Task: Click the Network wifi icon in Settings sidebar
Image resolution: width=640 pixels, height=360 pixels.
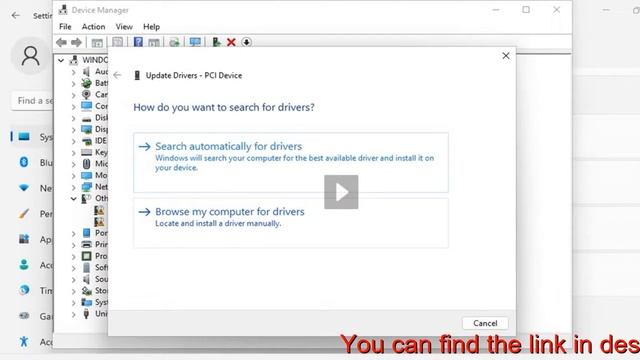Action: click(x=24, y=188)
